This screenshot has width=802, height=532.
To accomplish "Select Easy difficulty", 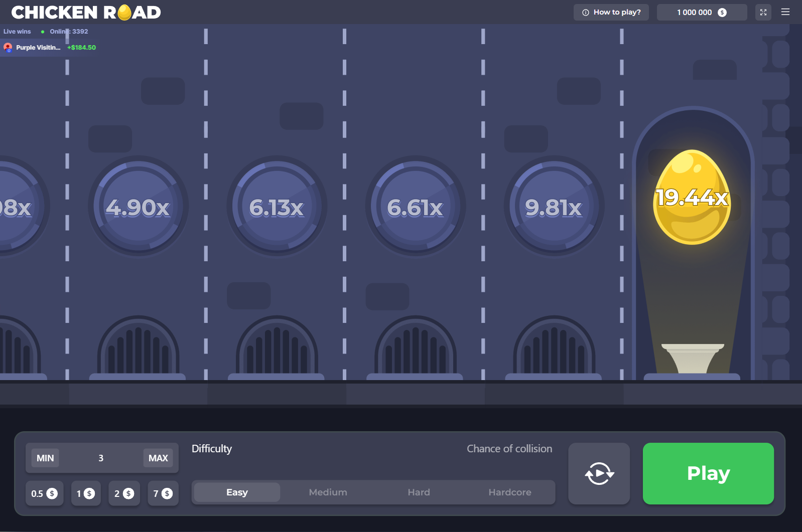I will point(237,492).
